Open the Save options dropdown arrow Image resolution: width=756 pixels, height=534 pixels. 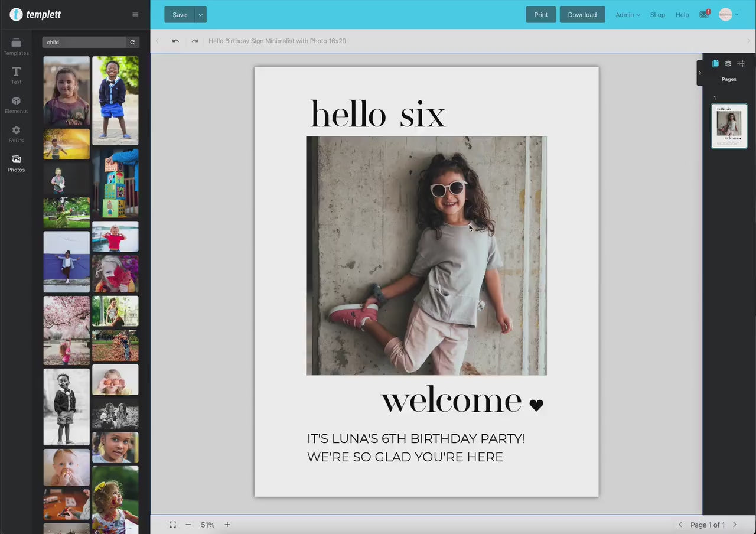click(x=201, y=15)
